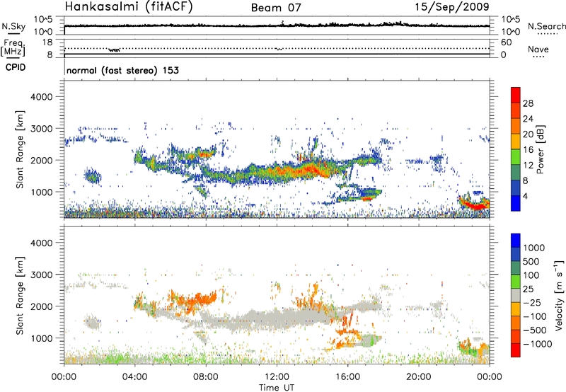Click the Power [dB] color bar label

click(x=540, y=149)
